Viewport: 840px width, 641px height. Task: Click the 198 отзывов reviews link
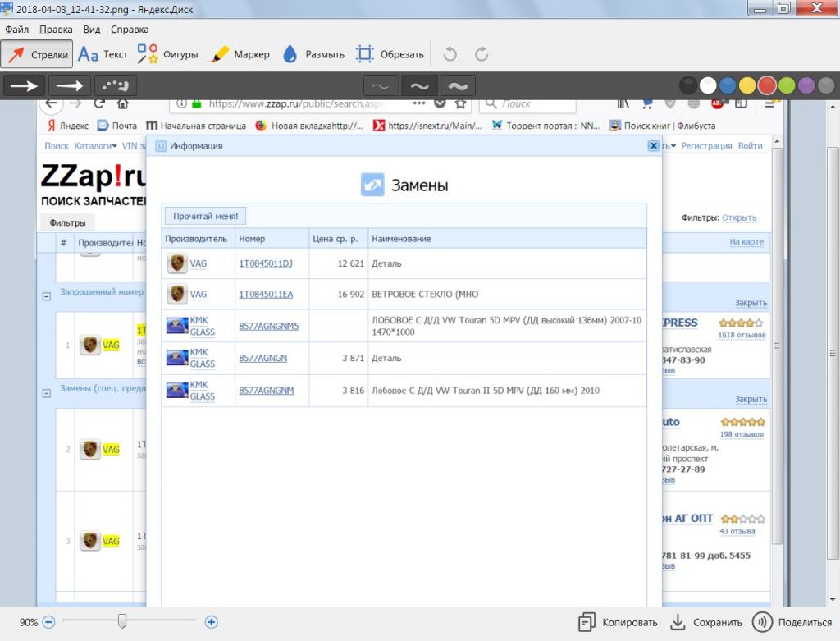click(742, 434)
